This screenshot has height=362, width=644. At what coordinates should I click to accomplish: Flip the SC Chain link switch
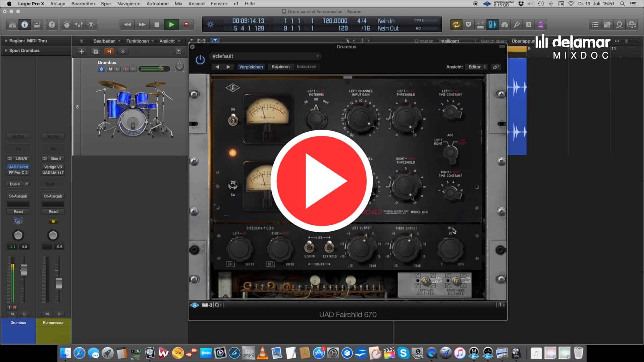coord(309,247)
